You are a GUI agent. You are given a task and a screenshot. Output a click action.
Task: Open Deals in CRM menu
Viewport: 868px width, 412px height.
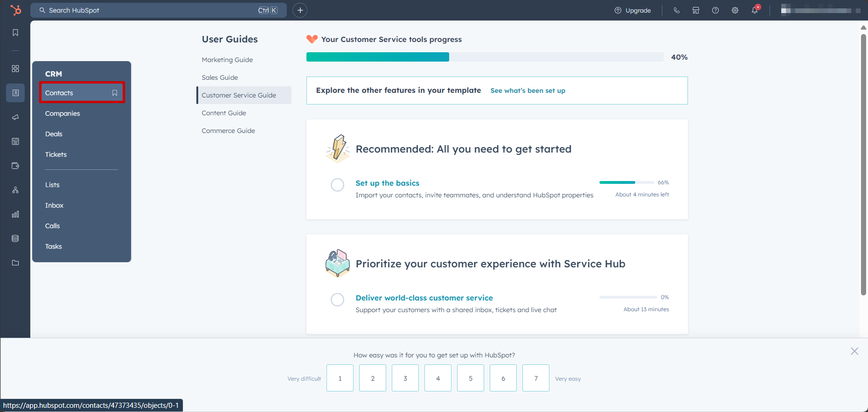coord(54,134)
